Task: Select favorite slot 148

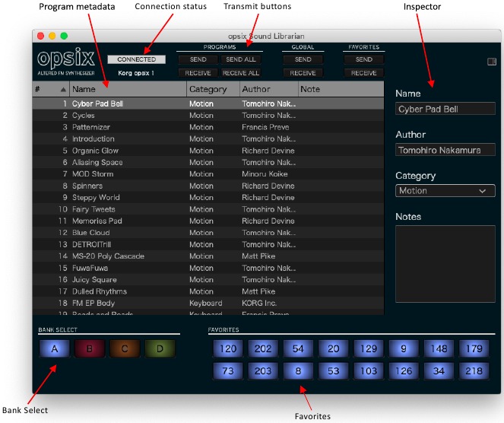Action: 439,348
